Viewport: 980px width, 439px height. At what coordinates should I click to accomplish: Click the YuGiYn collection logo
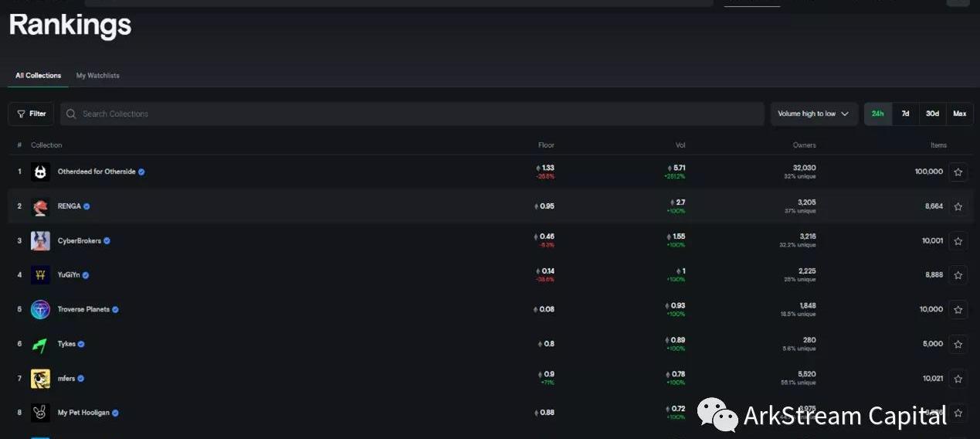tap(40, 275)
